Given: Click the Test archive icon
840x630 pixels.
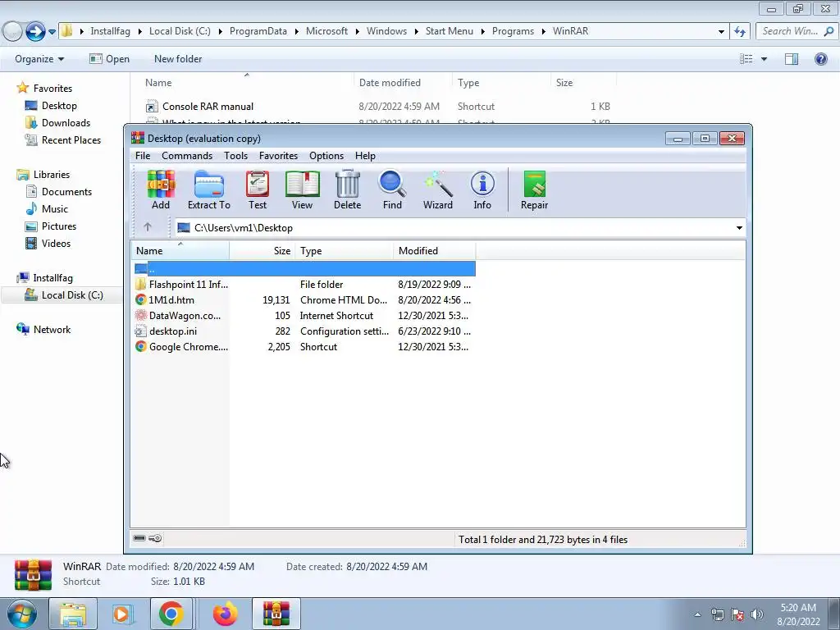Looking at the screenshot, I should point(257,189).
